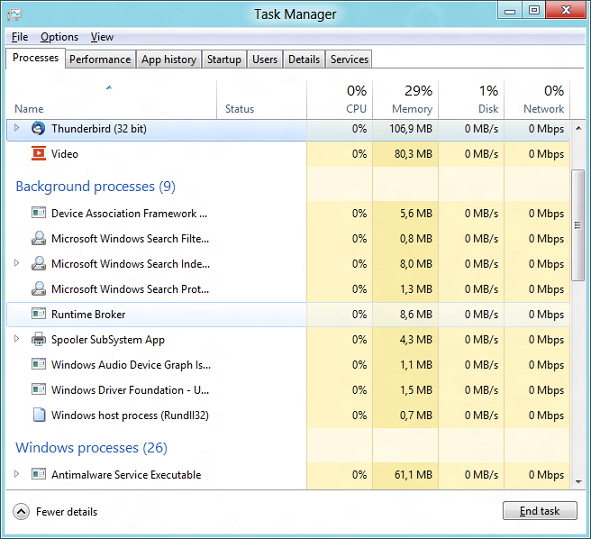The width and height of the screenshot is (591, 539).
Task: Sort by the Name column header
Action: coord(111,100)
